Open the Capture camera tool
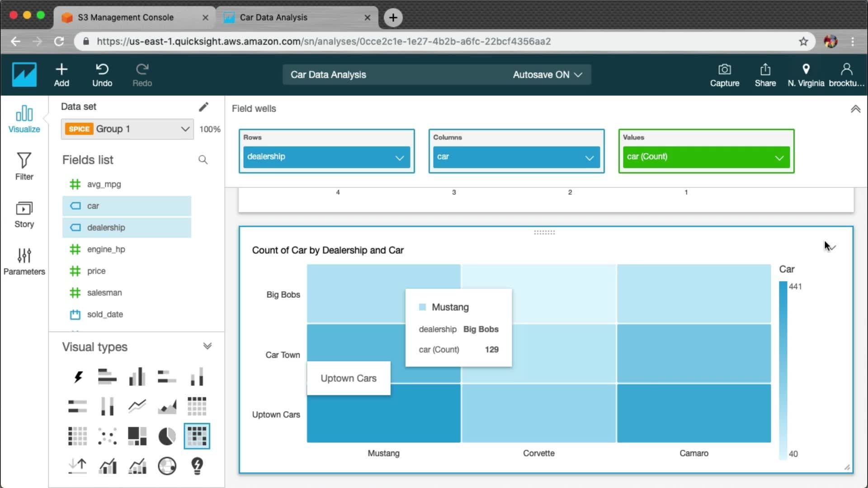The height and width of the screenshot is (488, 868). (x=724, y=75)
